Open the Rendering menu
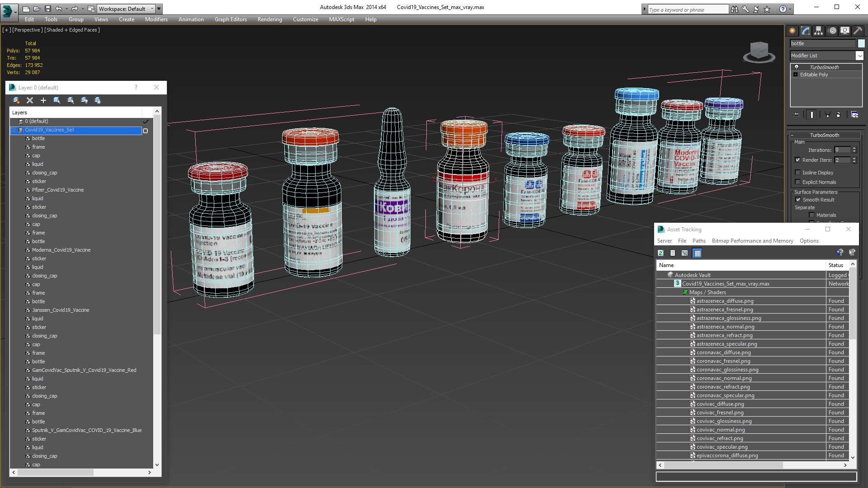 [x=270, y=19]
